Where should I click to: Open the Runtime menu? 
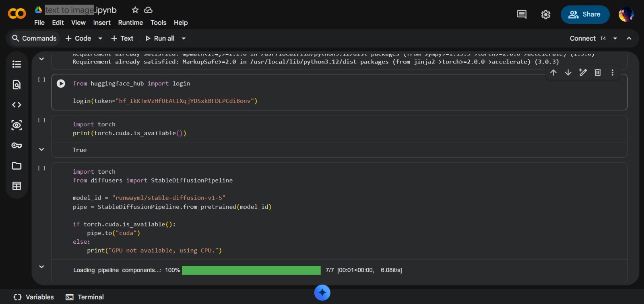click(x=130, y=23)
